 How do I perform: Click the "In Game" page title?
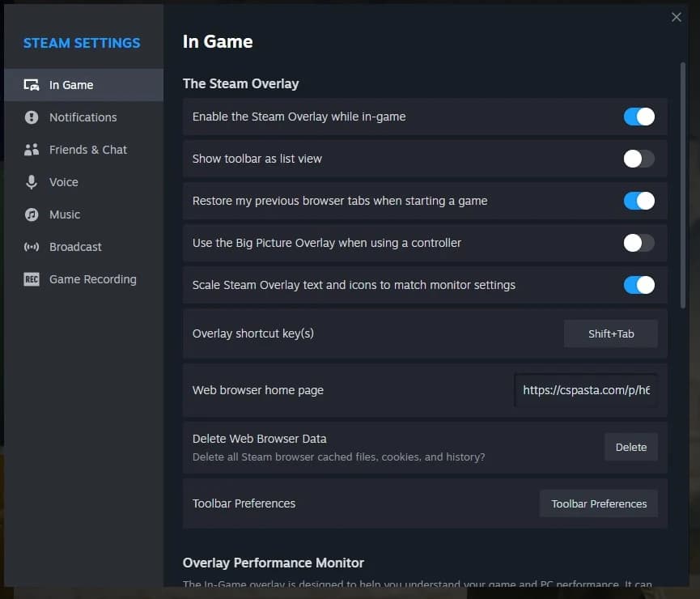coord(218,41)
